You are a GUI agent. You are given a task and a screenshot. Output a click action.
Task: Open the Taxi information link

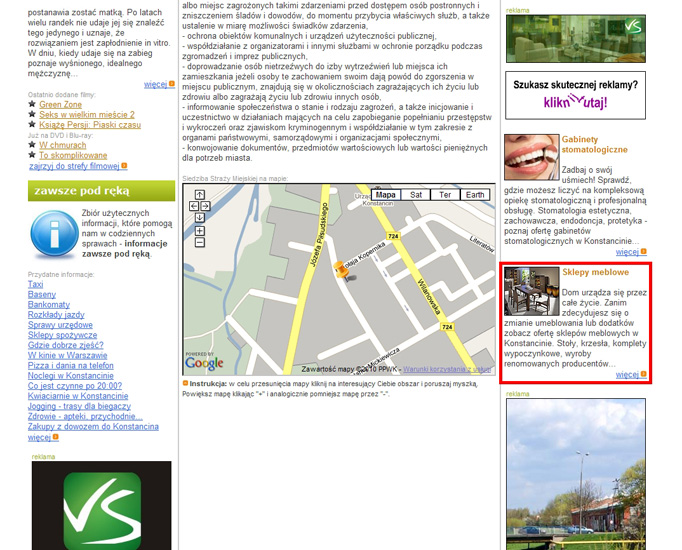[x=35, y=284]
